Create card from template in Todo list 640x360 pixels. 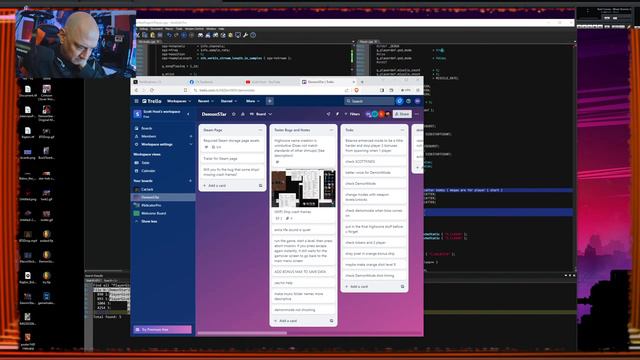coord(402,287)
